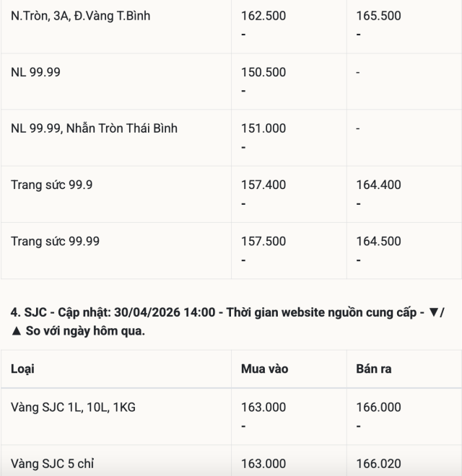Select the 165.500 sell price cell

pos(378,16)
